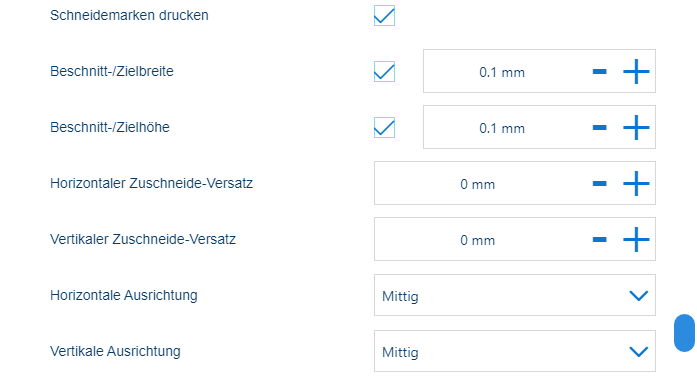
Task: Click the Beschnitt-/Zielhöhe 0.1 mm value field
Action: pyautogui.click(x=502, y=128)
